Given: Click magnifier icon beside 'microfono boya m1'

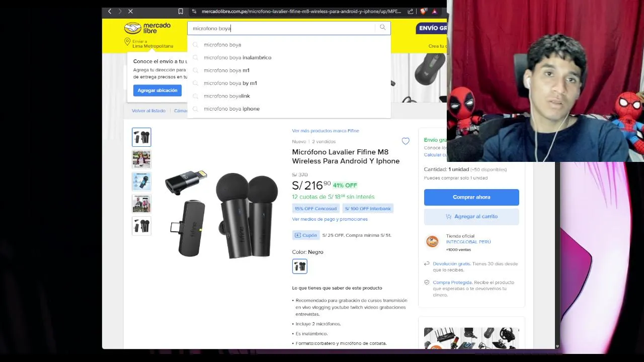Looking at the screenshot, I should click(196, 70).
